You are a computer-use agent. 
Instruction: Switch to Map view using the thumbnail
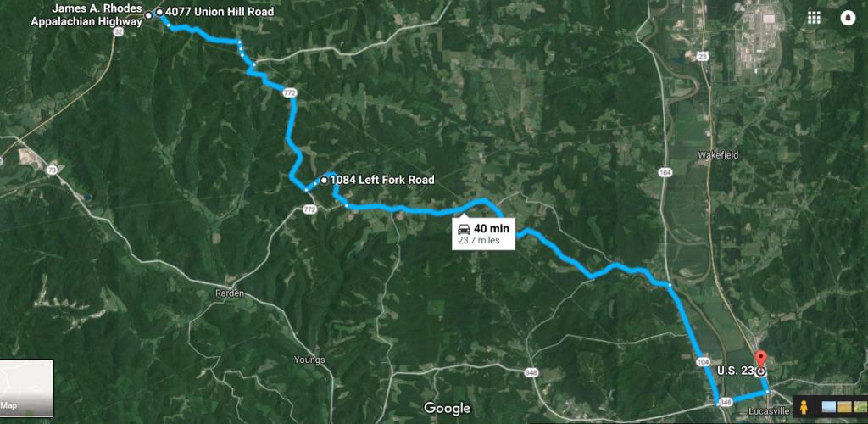tap(26, 388)
